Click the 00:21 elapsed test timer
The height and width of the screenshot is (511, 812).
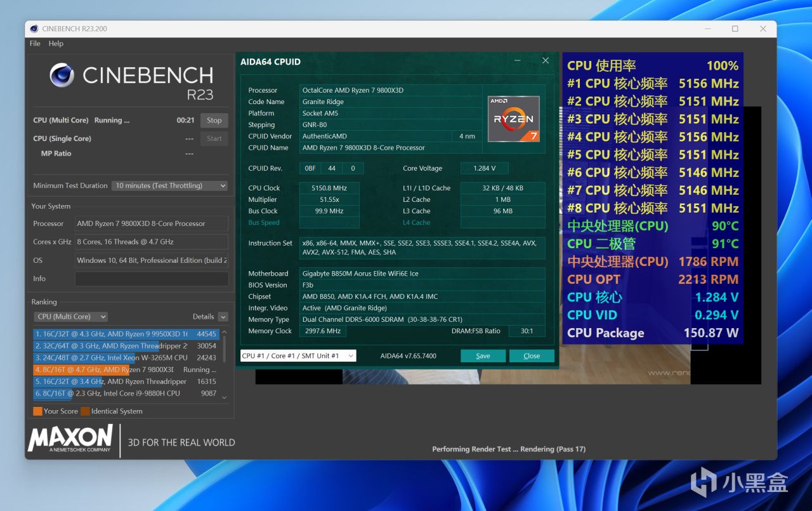(x=186, y=121)
